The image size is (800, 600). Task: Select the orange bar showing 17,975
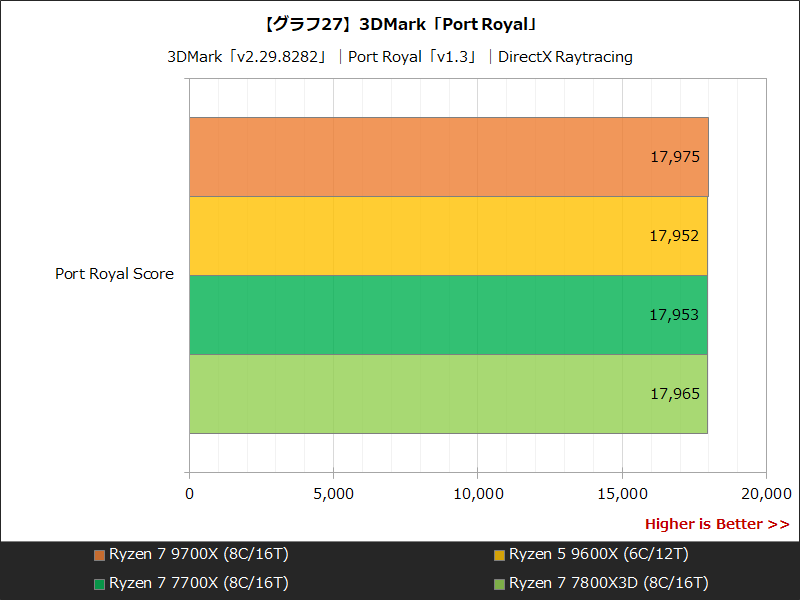tap(449, 157)
